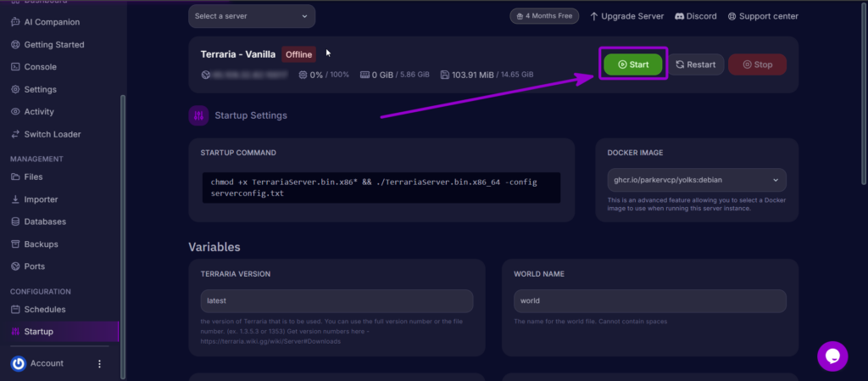Open the Databases page

click(x=45, y=221)
